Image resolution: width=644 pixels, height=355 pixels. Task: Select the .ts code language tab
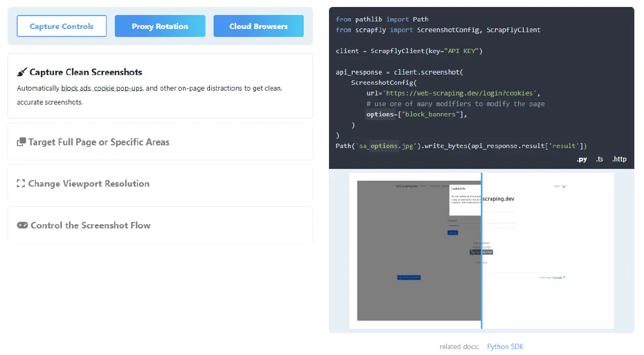pos(599,159)
